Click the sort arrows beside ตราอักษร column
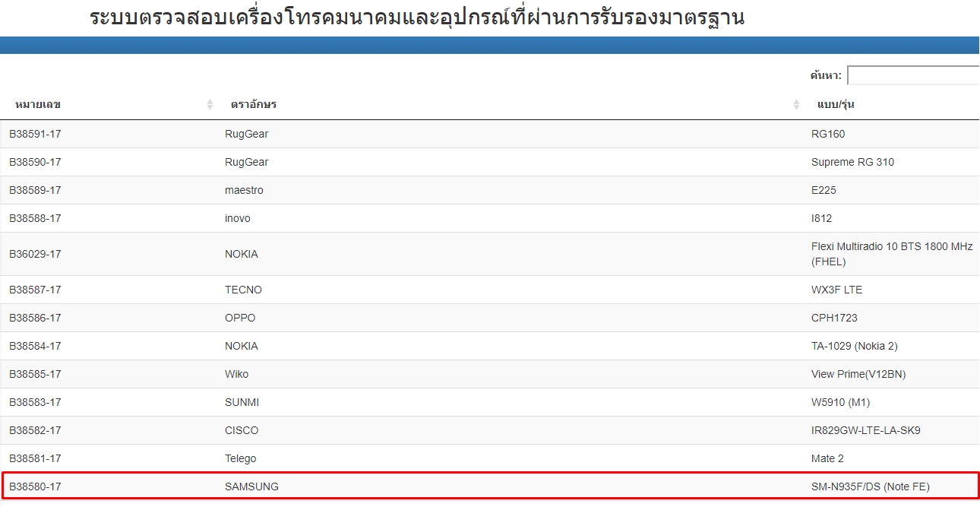This screenshot has height=507, width=980. pos(796,105)
